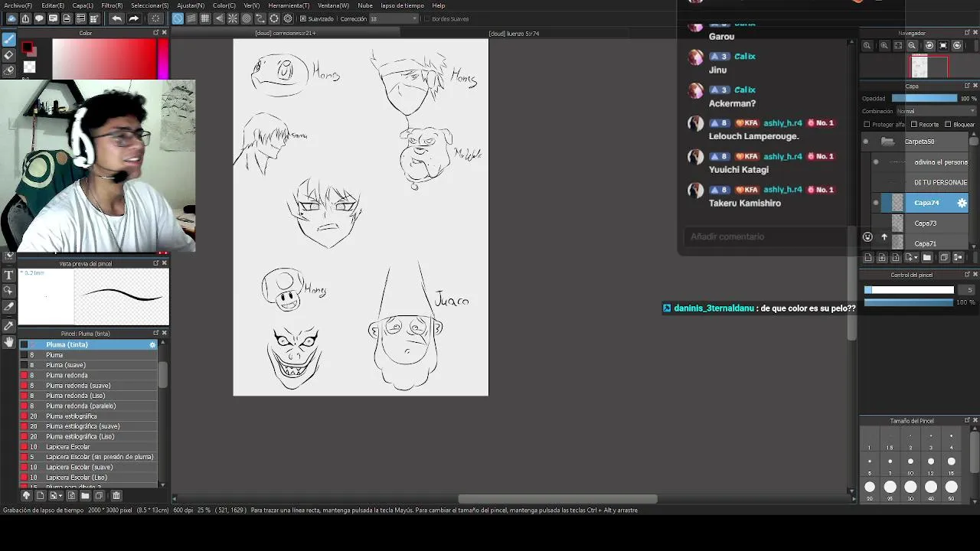Viewport: 980px width, 551px height.
Task: Enable the Bloquear checkbox
Action: point(948,125)
